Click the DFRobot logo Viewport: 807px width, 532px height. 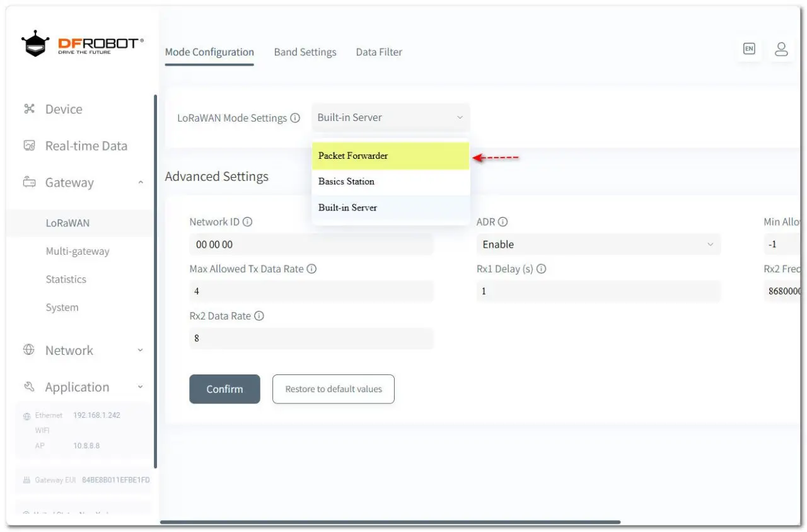82,44
